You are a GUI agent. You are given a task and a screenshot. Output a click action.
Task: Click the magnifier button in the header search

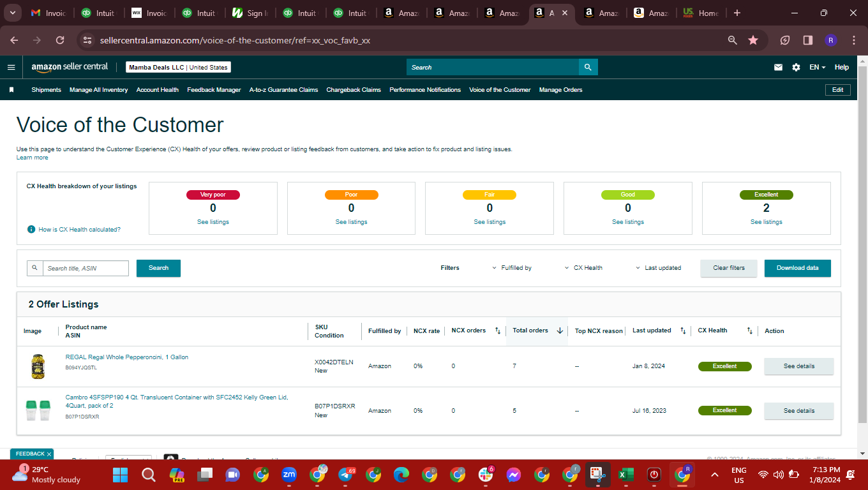588,67
